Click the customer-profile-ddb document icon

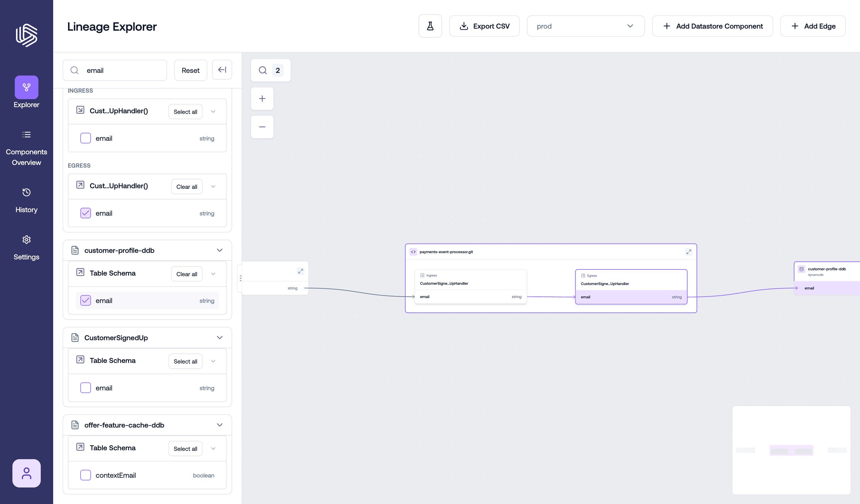coord(75,250)
